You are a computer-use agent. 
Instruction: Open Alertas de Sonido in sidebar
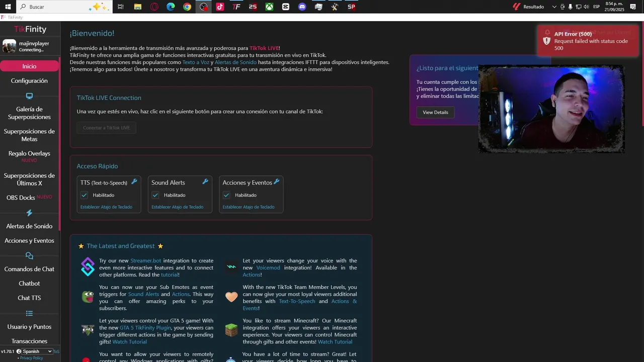(x=29, y=226)
